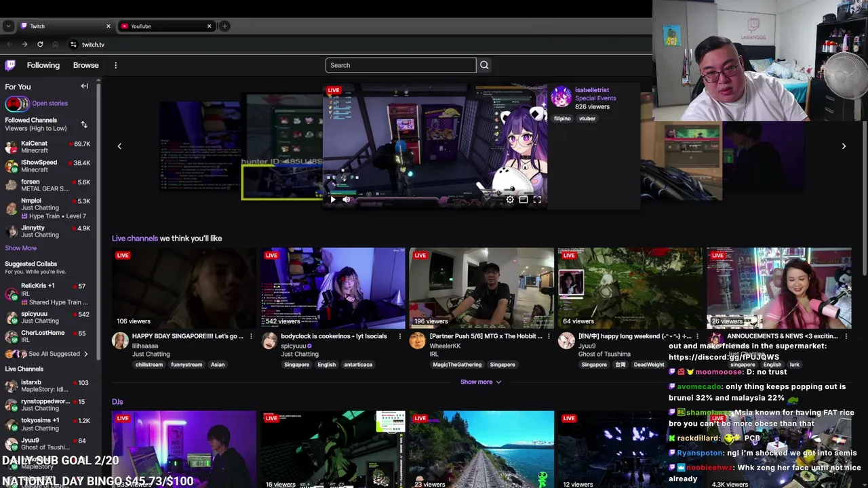Select the chillstream tag
The height and width of the screenshot is (488, 868).
point(149,365)
